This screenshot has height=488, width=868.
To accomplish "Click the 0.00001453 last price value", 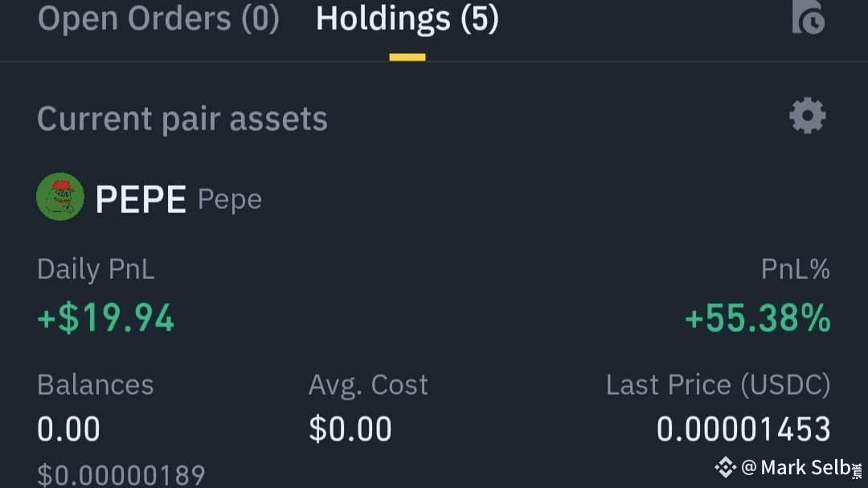I will coord(743,429).
